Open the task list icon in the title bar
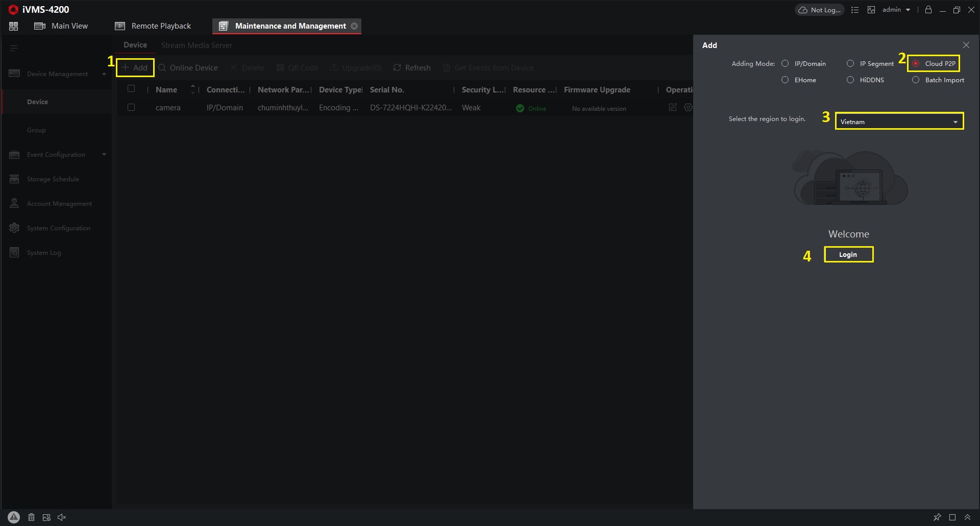This screenshot has height=526, width=980. coord(855,10)
